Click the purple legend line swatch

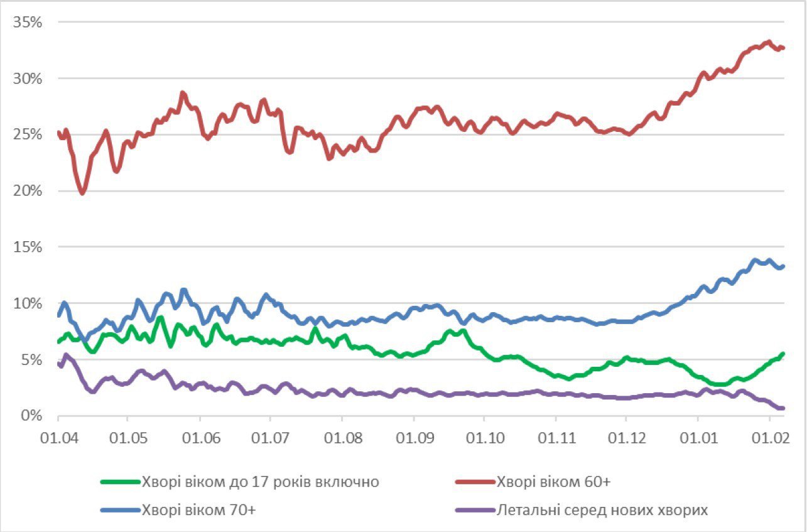click(x=474, y=510)
